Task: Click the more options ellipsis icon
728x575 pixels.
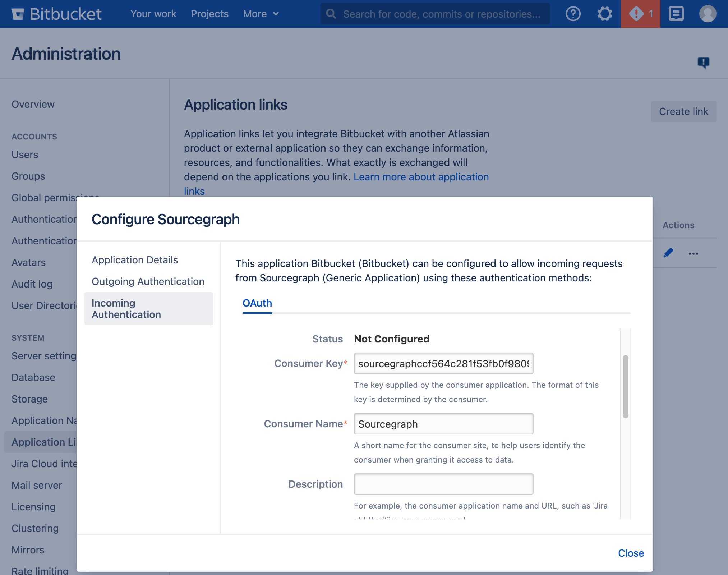Action: click(x=693, y=253)
